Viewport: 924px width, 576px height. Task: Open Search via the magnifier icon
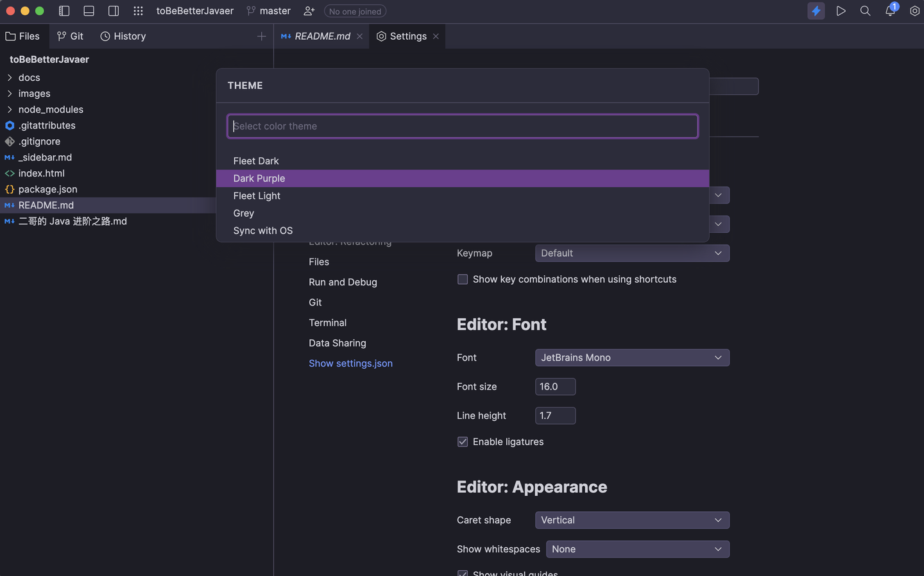865,11
